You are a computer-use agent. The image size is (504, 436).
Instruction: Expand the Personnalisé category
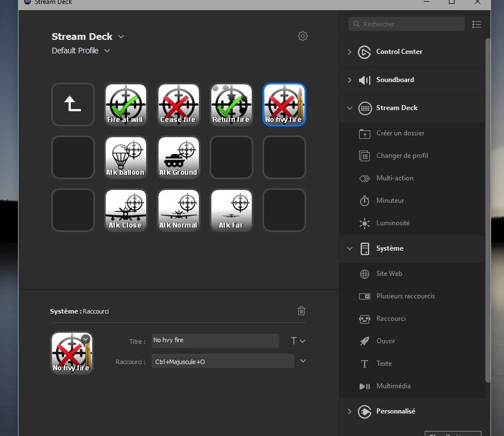click(349, 411)
